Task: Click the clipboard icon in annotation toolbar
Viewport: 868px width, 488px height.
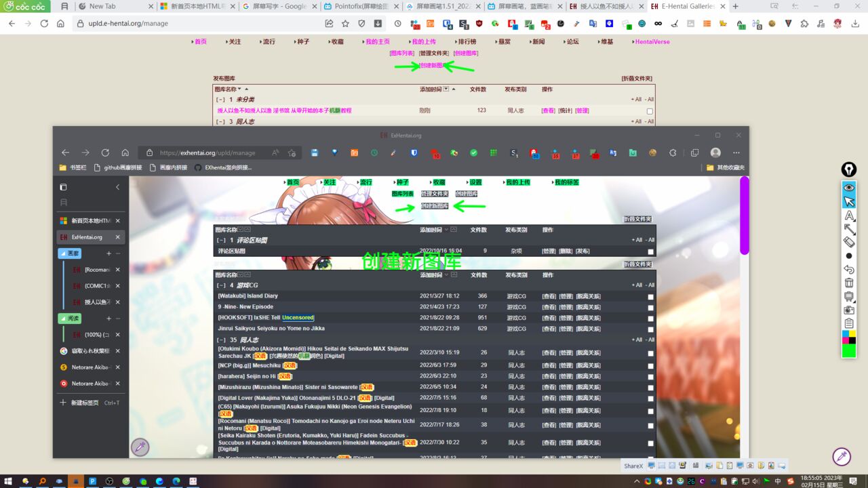Action: [x=848, y=323]
